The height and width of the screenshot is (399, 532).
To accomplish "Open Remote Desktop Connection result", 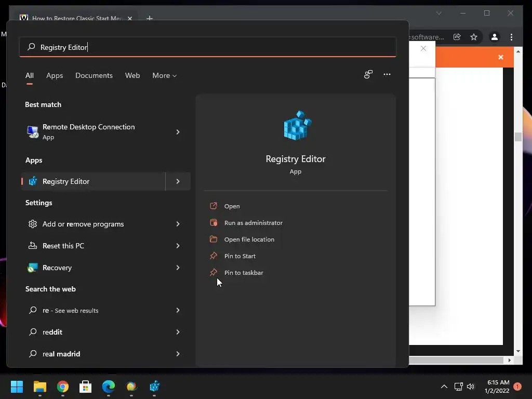I will [x=94, y=131].
